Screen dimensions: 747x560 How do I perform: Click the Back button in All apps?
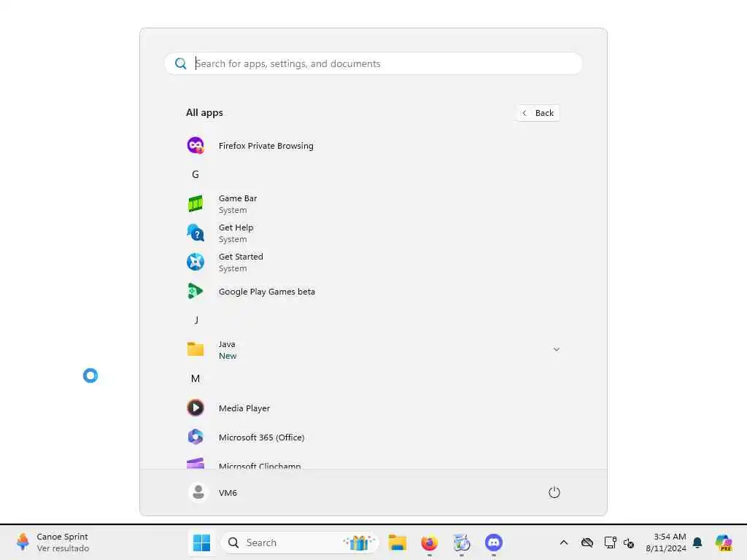tap(538, 113)
